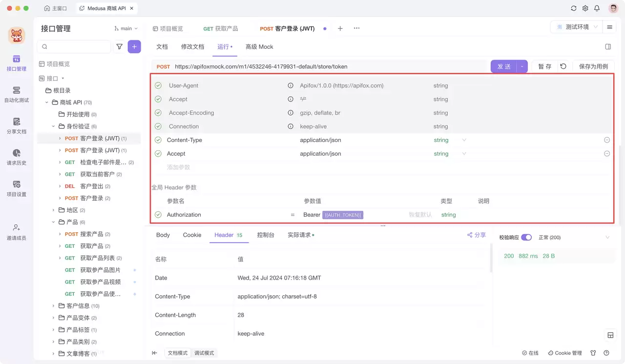Click the Apifox fox logo avatar

tap(17, 36)
